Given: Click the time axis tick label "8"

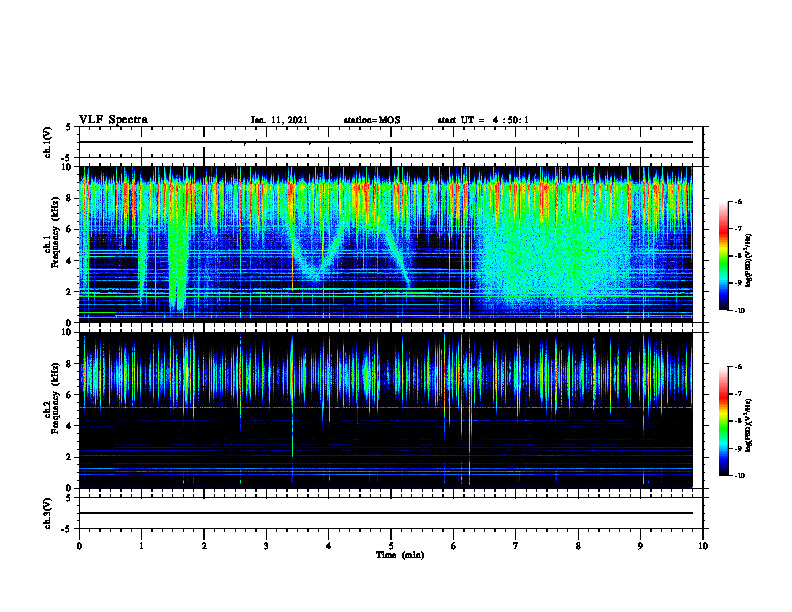Looking at the screenshot, I should pyautogui.click(x=578, y=545).
